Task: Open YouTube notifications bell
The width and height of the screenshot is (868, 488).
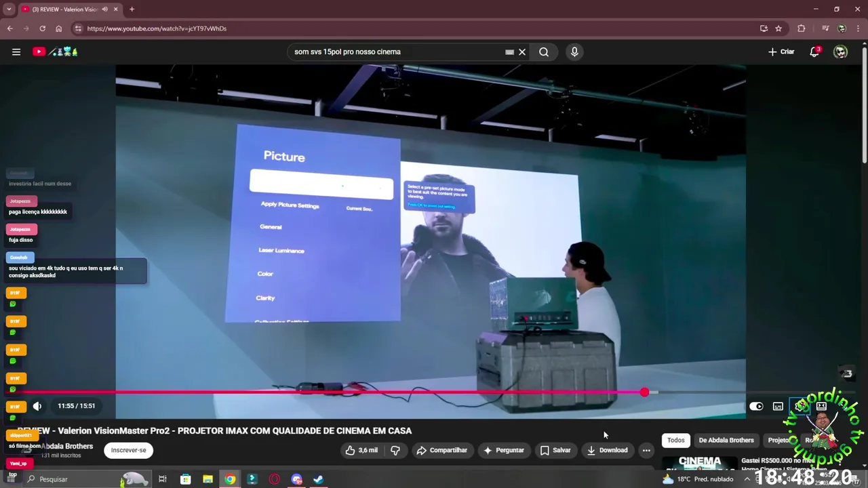Action: pos(814,52)
